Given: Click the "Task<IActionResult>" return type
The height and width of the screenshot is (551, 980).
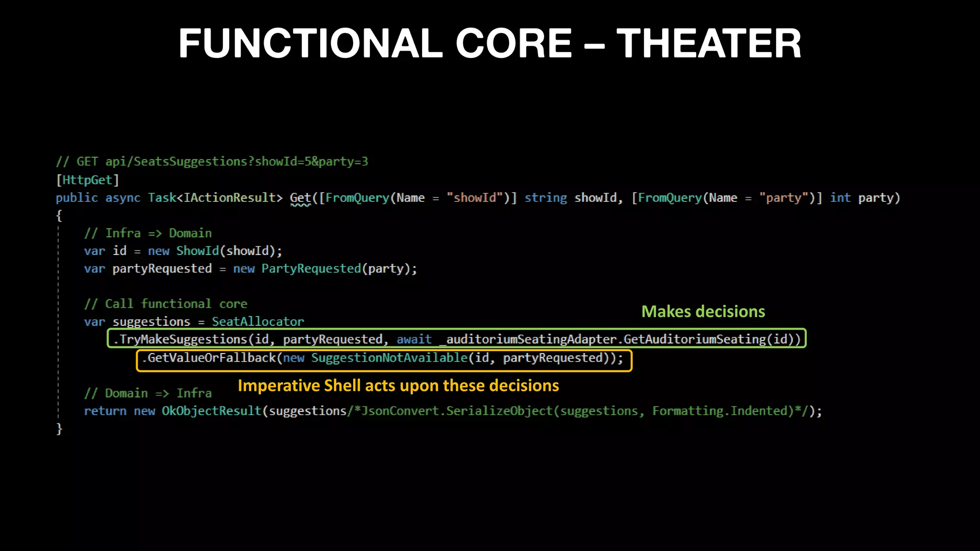Looking at the screenshot, I should [x=215, y=198].
